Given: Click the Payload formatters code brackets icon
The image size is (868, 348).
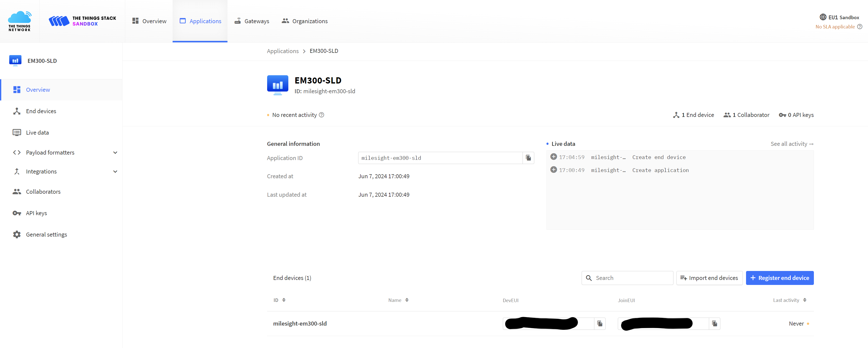Looking at the screenshot, I should click(x=17, y=153).
